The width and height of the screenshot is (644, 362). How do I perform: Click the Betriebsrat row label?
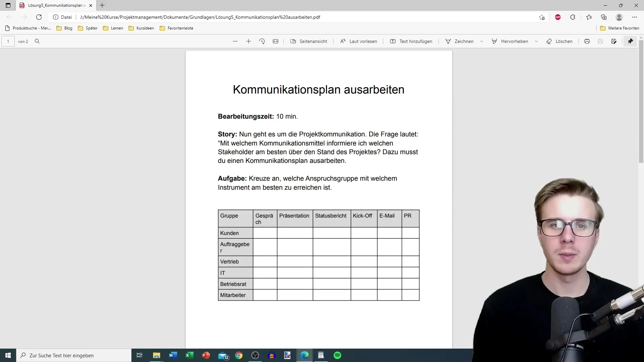pyautogui.click(x=233, y=284)
